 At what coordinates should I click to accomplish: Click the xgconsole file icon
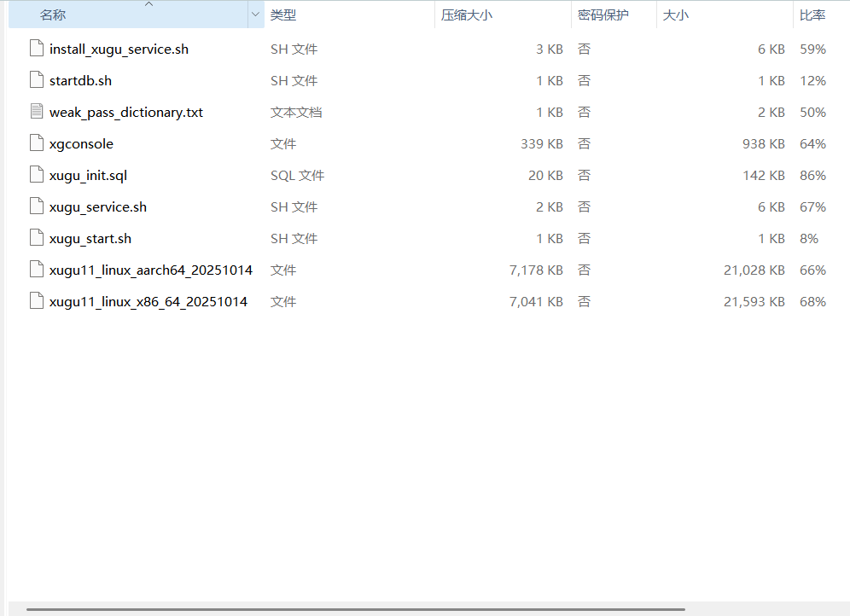pos(37,143)
